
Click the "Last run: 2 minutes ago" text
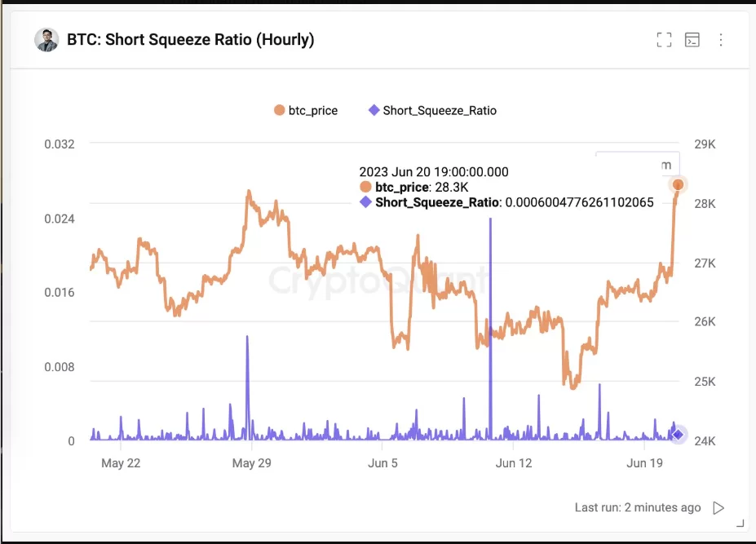pos(637,507)
